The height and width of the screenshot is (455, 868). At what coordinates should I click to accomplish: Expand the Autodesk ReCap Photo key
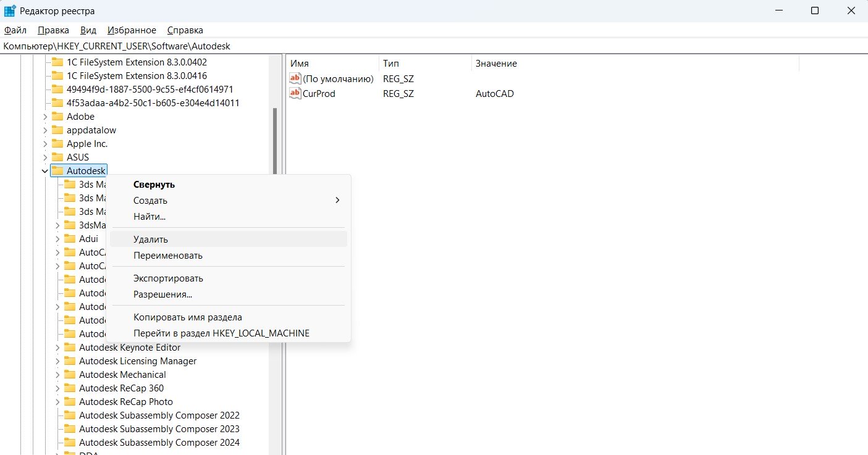(x=57, y=402)
